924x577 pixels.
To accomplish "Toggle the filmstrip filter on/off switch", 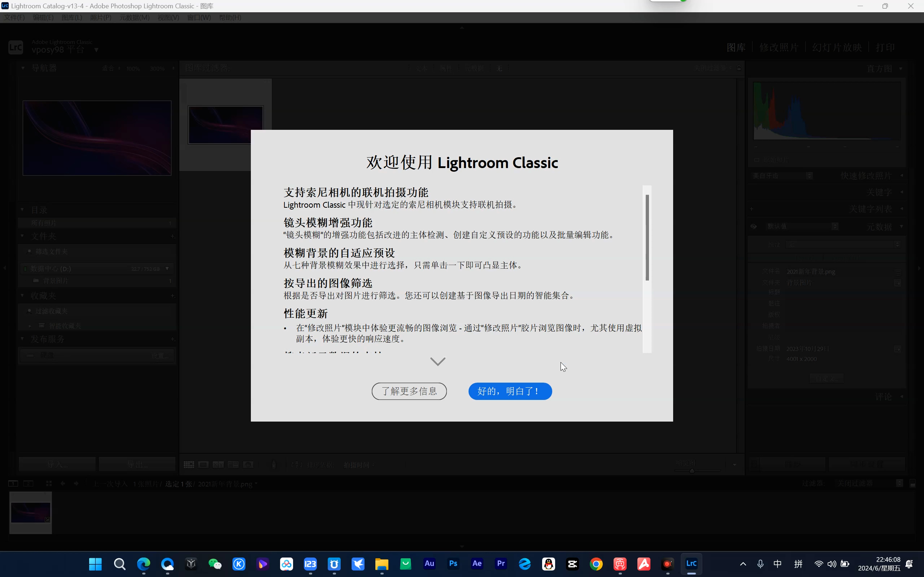I will [x=912, y=484].
